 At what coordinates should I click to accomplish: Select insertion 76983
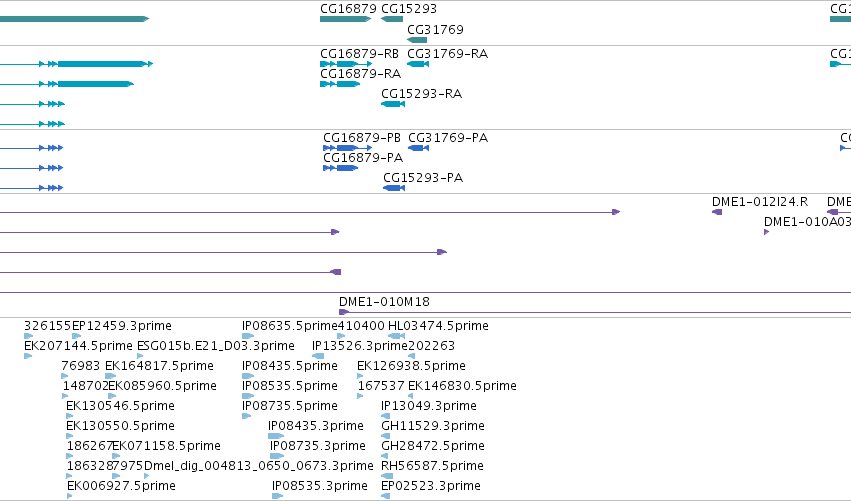click(x=65, y=376)
